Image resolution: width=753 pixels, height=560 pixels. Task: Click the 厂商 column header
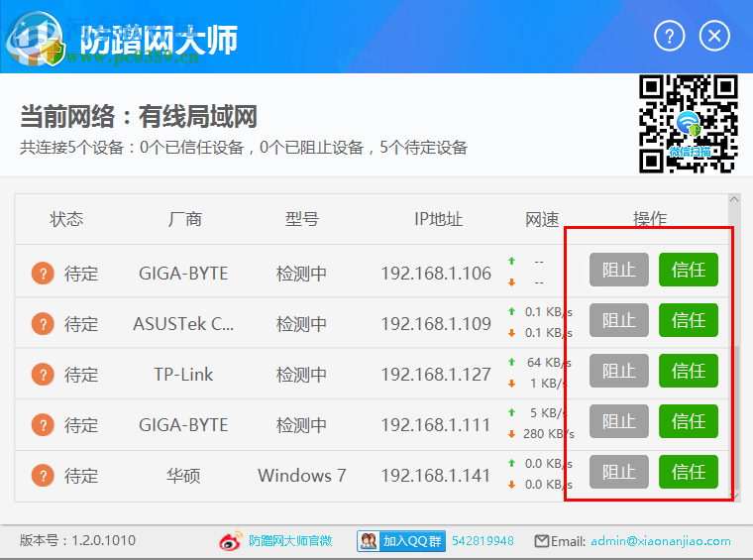[x=185, y=219]
